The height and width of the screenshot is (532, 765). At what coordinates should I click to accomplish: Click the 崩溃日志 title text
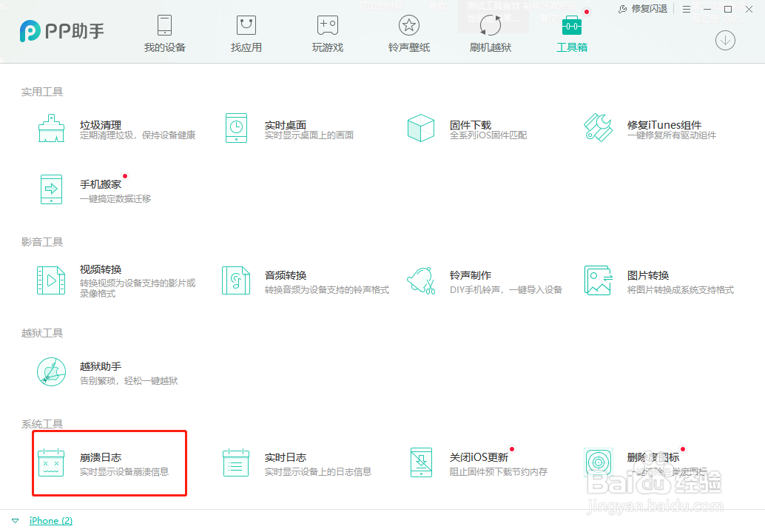[x=101, y=457]
